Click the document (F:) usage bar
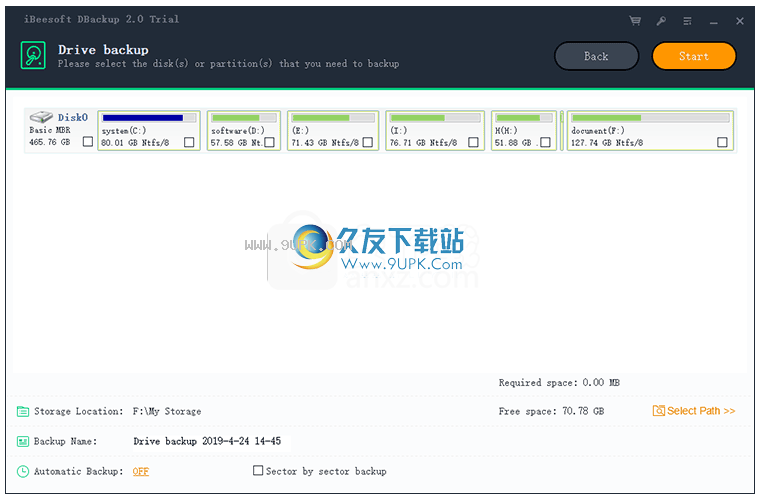The width and height of the screenshot is (762, 495). click(651, 118)
